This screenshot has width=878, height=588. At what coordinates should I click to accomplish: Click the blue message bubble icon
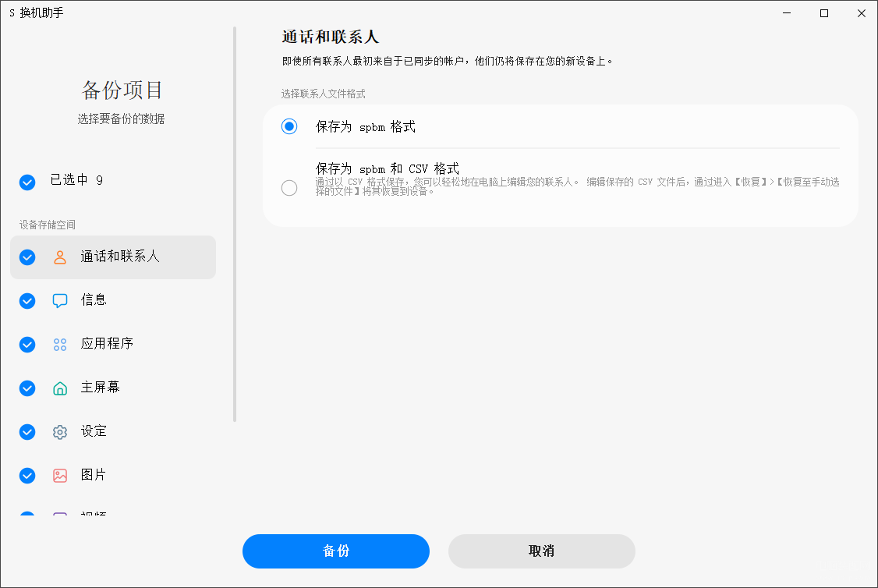[60, 301]
